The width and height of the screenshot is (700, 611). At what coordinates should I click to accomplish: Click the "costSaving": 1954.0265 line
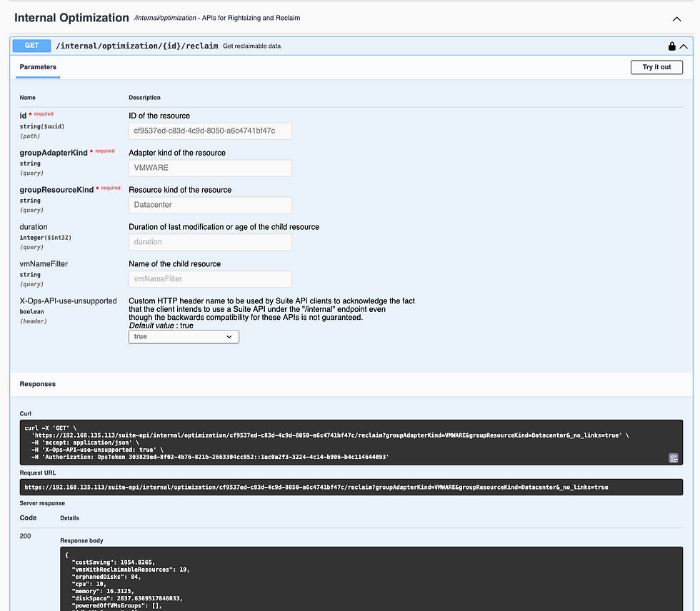[x=113, y=562]
